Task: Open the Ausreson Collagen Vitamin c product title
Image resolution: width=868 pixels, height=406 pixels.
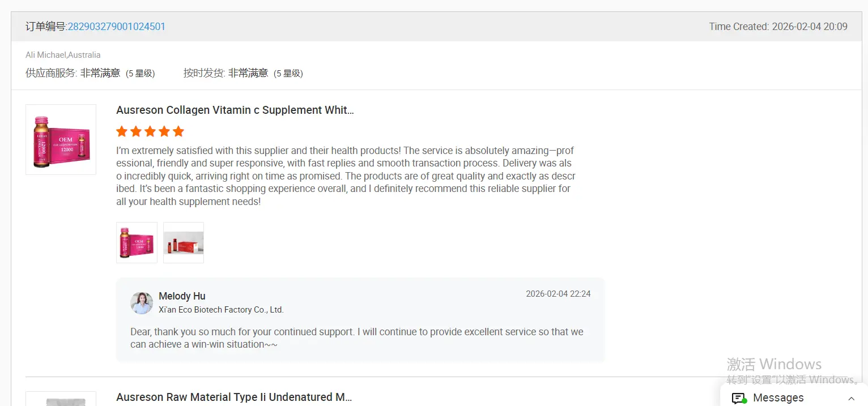Action: point(235,110)
